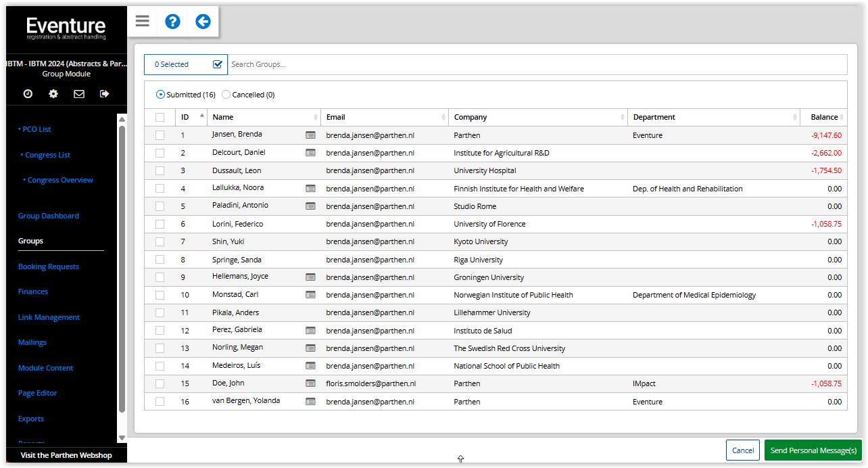The width and height of the screenshot is (868, 468).
Task: Open Booking Requests in the sidebar
Action: point(49,266)
